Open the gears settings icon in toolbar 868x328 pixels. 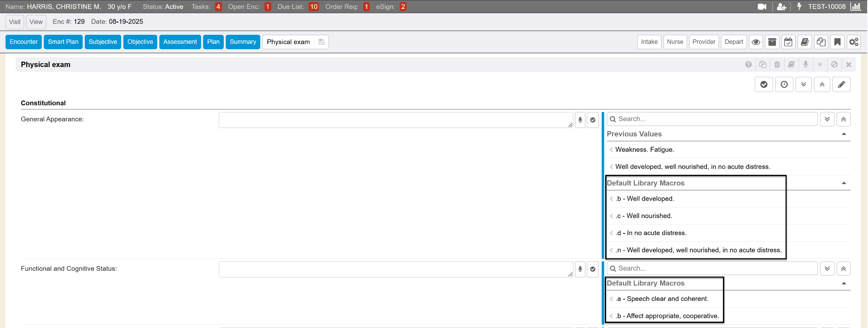[854, 42]
